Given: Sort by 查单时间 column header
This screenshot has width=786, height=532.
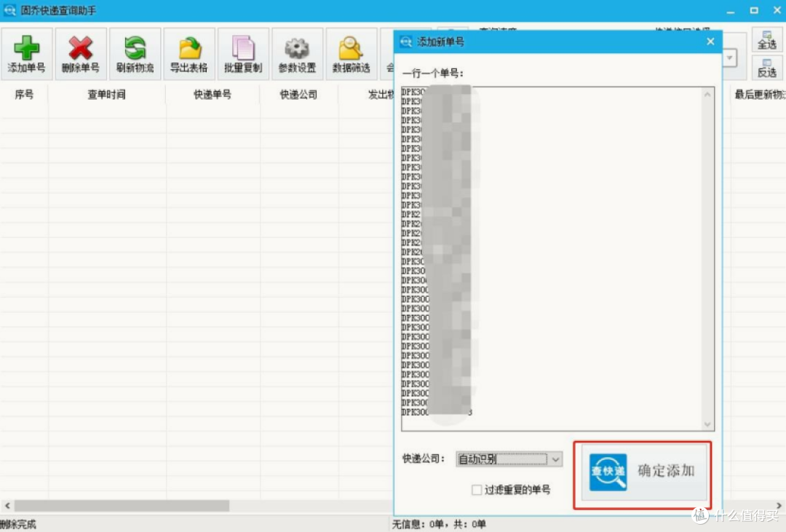Looking at the screenshot, I should 107,95.
